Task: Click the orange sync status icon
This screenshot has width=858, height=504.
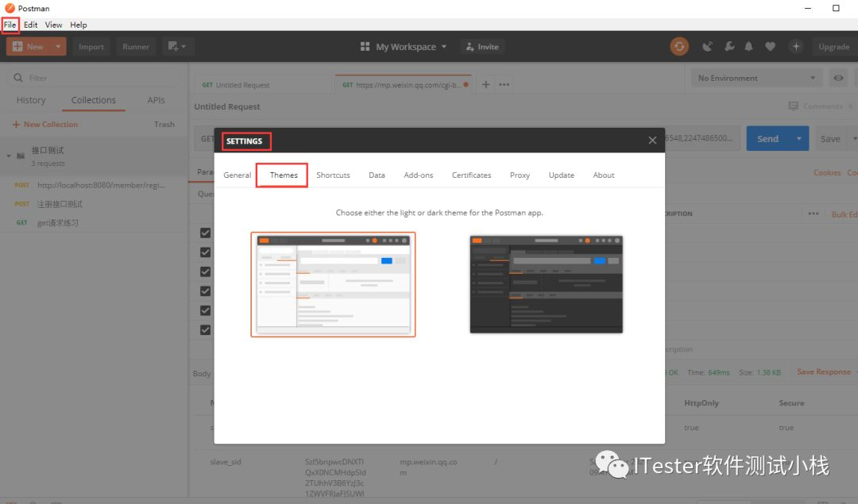Action: (x=679, y=47)
